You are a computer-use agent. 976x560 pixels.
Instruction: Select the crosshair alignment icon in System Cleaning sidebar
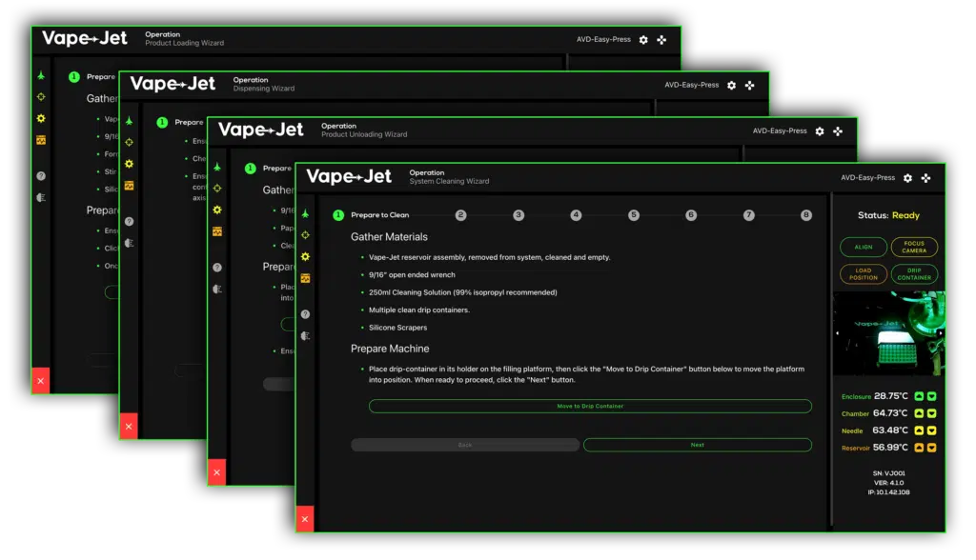[305, 234]
